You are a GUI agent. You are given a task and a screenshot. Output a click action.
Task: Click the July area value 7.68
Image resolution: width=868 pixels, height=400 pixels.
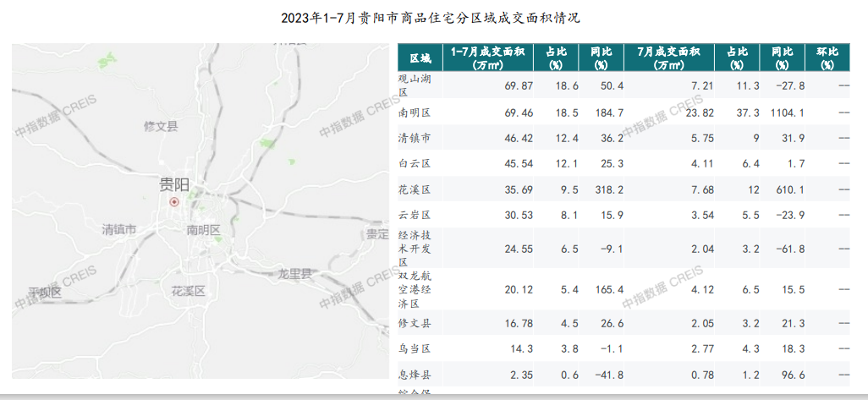pos(704,189)
